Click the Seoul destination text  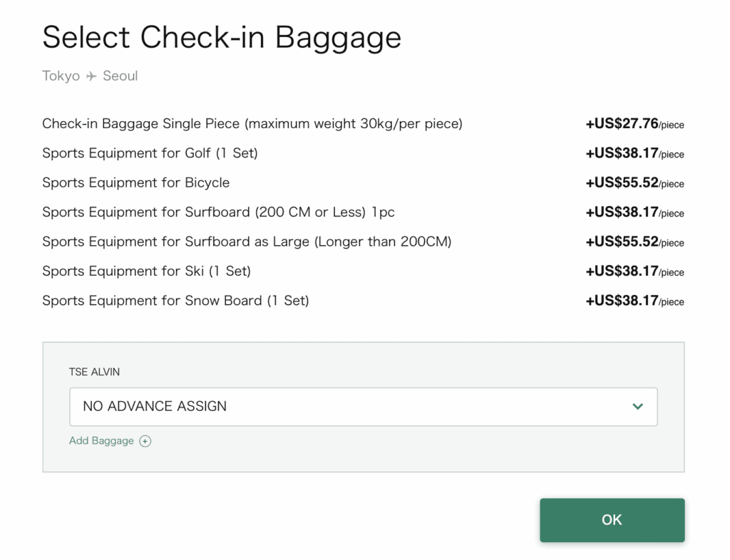tap(120, 76)
